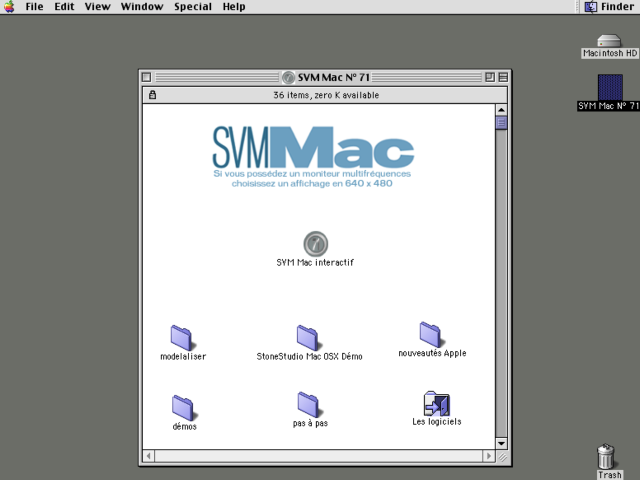
Task: Open the Special menu
Action: click(x=193, y=7)
